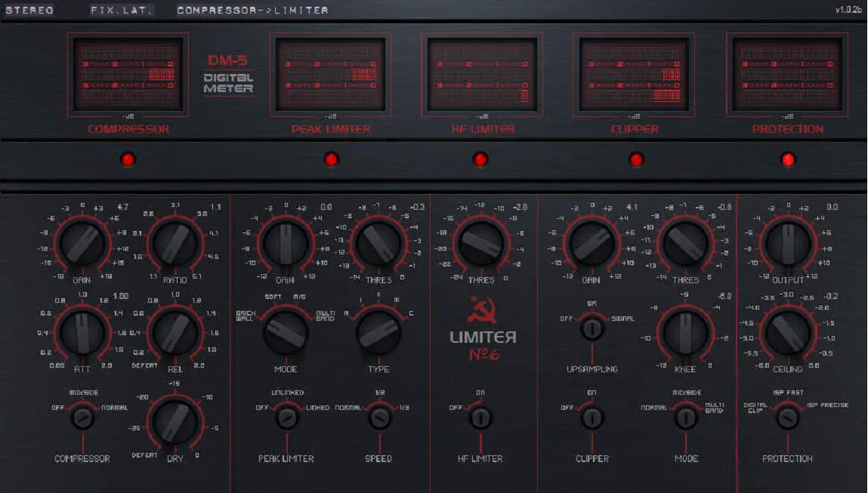
Task: Toggle the SPEED switch
Action: point(380,418)
